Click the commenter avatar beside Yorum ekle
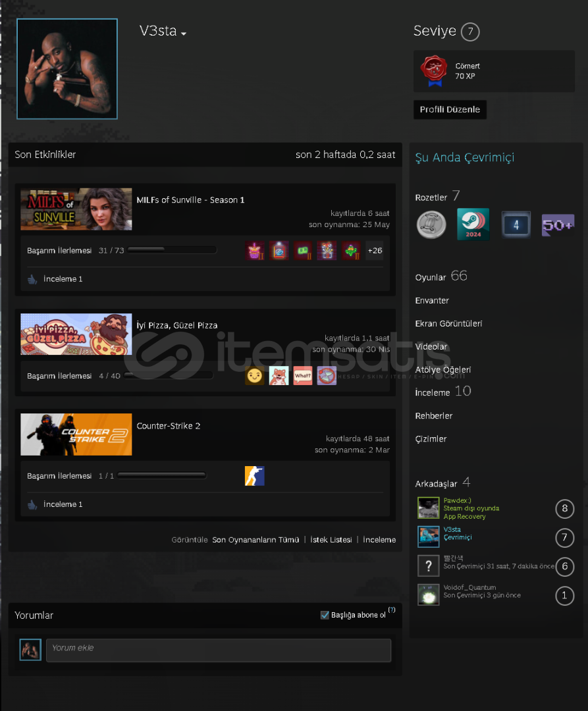 click(30, 650)
